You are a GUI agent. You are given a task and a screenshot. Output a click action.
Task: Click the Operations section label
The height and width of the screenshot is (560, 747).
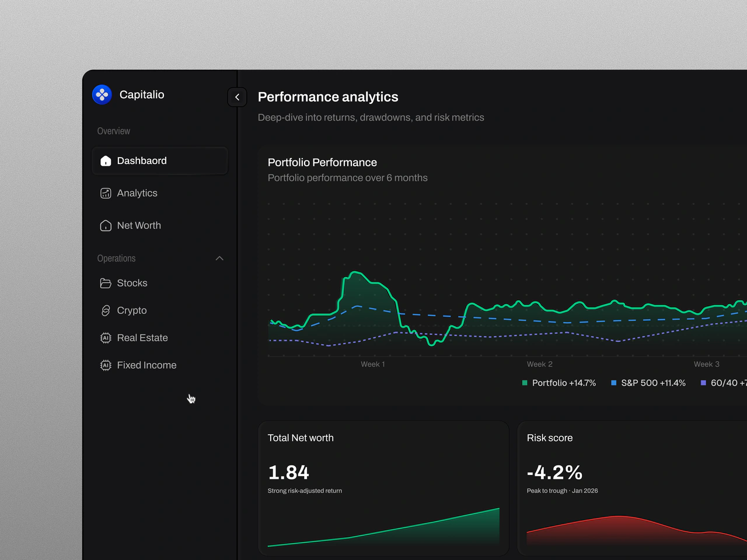116,258
